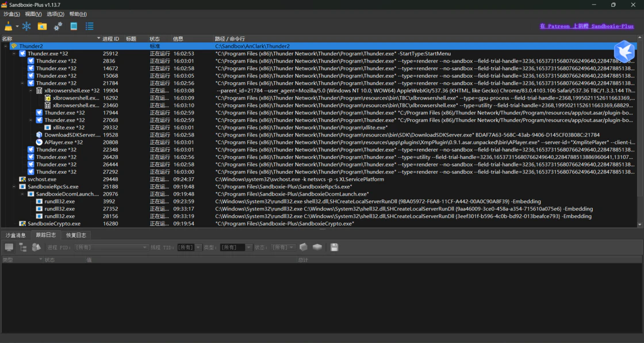Open the dropdown arrow beside the broom icon

[17, 26]
